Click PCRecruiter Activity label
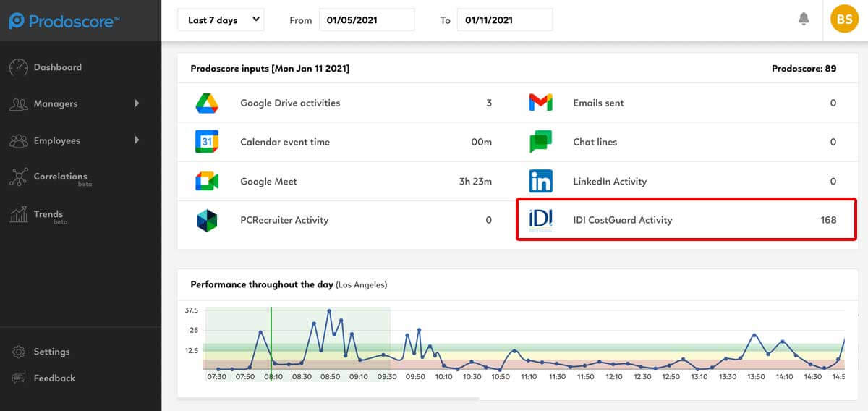868x411 pixels. (x=284, y=220)
